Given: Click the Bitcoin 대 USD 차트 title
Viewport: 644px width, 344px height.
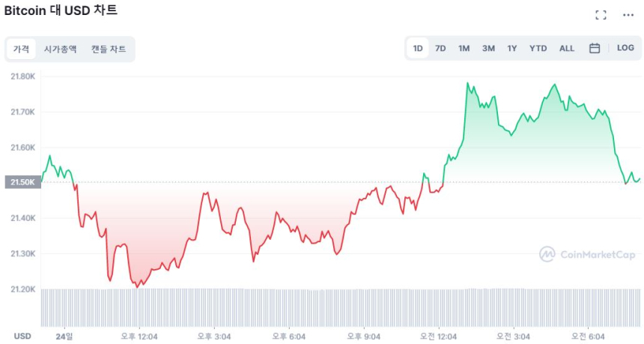Looking at the screenshot, I should [61, 11].
